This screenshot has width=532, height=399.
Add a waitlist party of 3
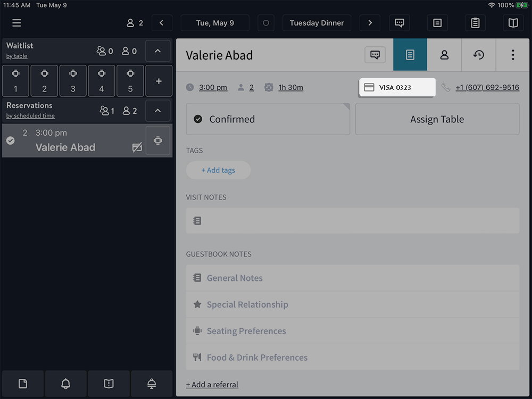tap(73, 81)
